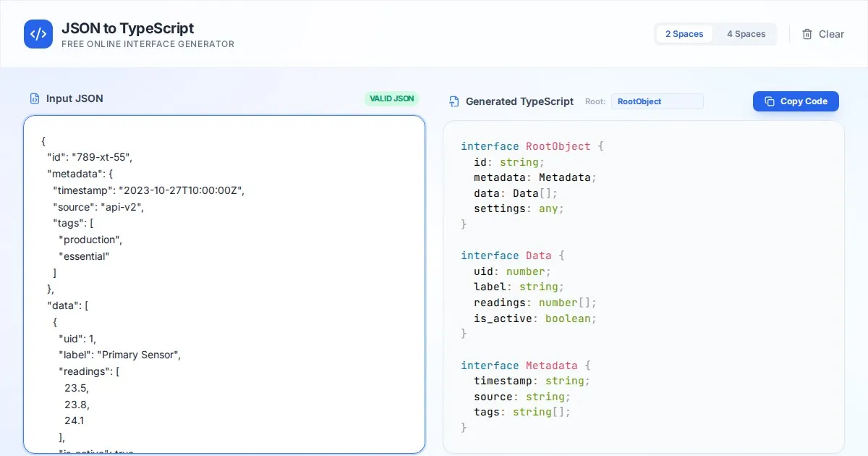Click the interface Data declaration line
The height and width of the screenshot is (456, 868).
click(512, 256)
